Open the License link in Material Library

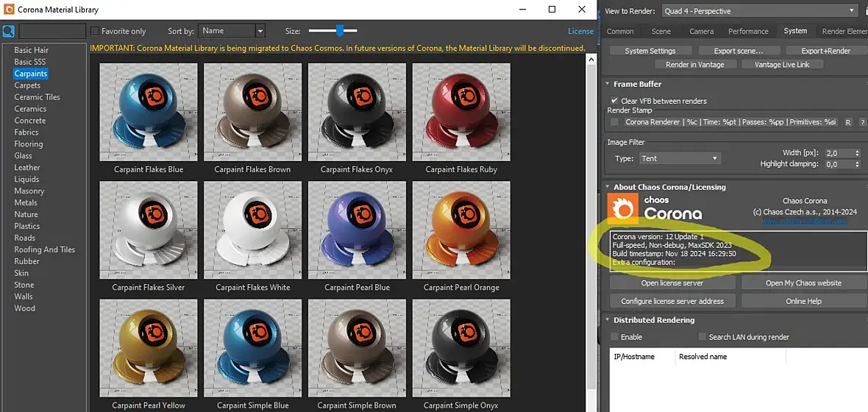coord(580,31)
